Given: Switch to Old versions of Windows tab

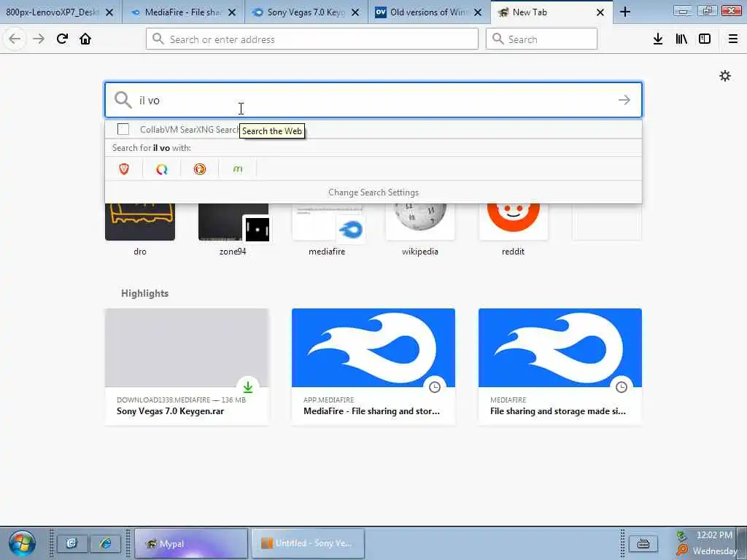Looking at the screenshot, I should click(x=429, y=12).
